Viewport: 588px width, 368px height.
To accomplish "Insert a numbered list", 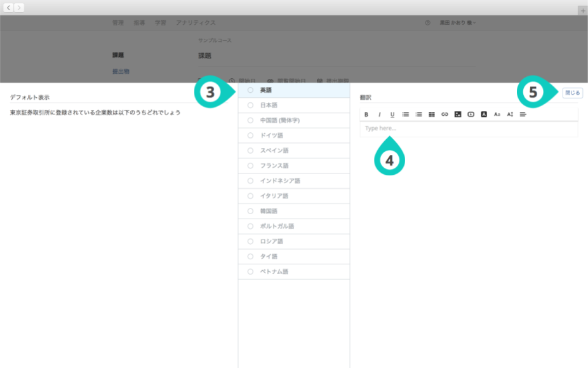I will pos(418,114).
